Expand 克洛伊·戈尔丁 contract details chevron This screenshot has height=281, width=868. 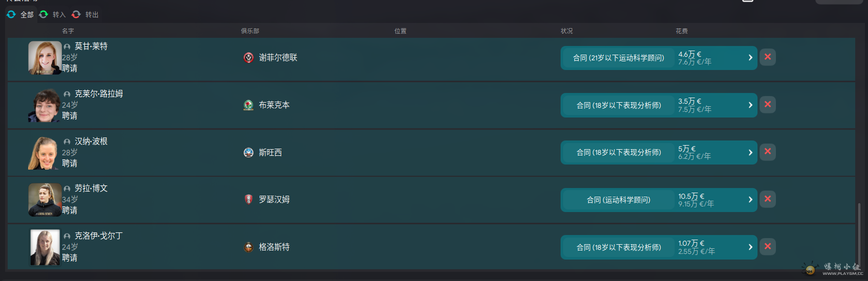coord(750,247)
